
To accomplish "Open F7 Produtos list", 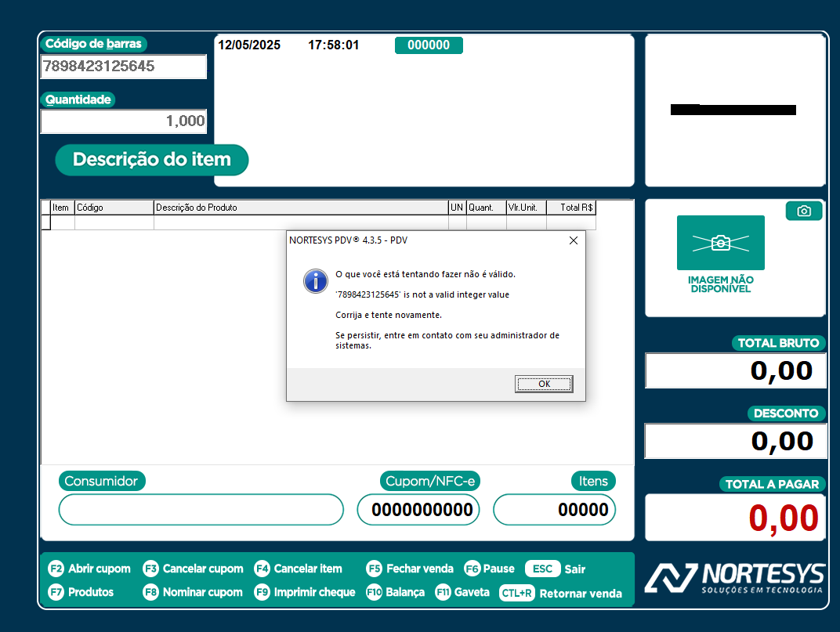I will [81, 593].
